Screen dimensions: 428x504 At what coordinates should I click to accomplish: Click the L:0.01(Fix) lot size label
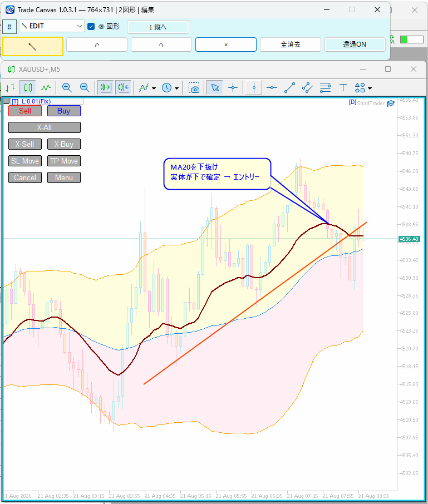click(36, 101)
